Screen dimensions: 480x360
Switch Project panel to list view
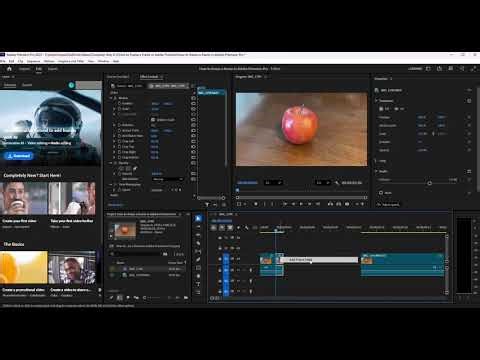120,297
